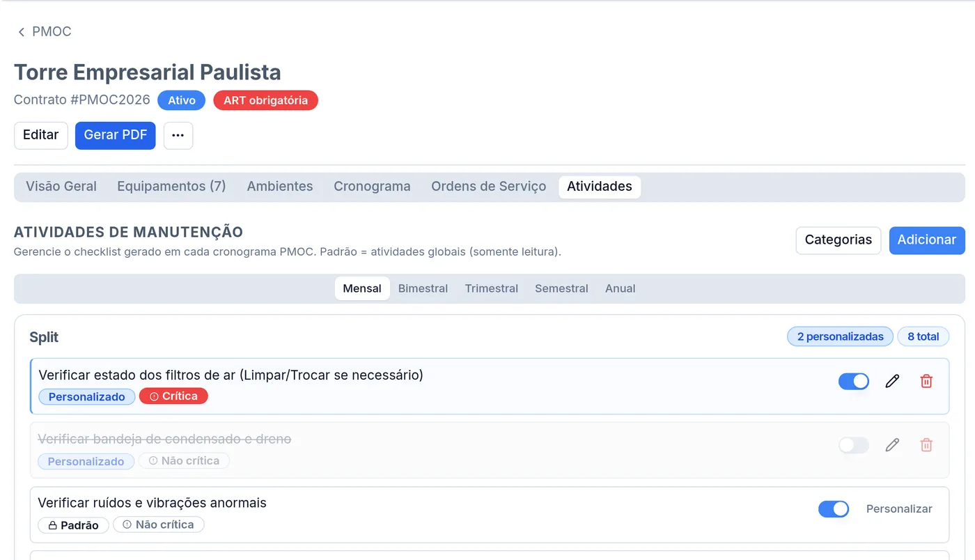Viewport: 975px width, 560px height.
Task: Go to the Cronograma tab
Action: [x=372, y=187]
